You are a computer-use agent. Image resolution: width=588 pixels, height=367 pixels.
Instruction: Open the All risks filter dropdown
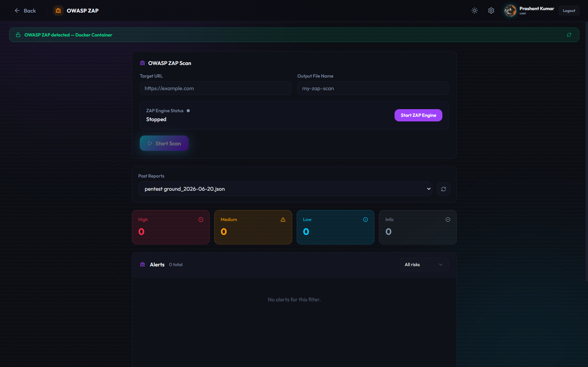[x=424, y=265]
